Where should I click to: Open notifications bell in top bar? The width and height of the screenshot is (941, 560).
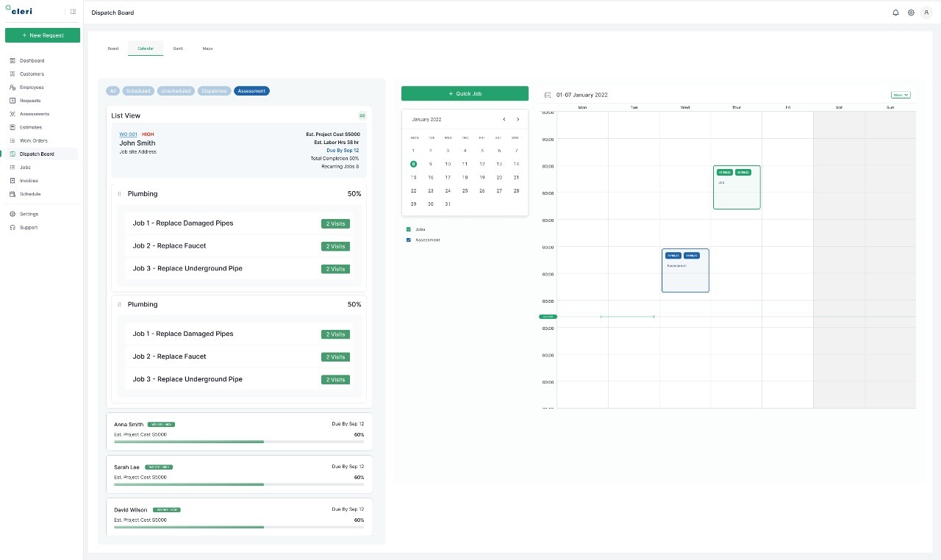click(895, 12)
